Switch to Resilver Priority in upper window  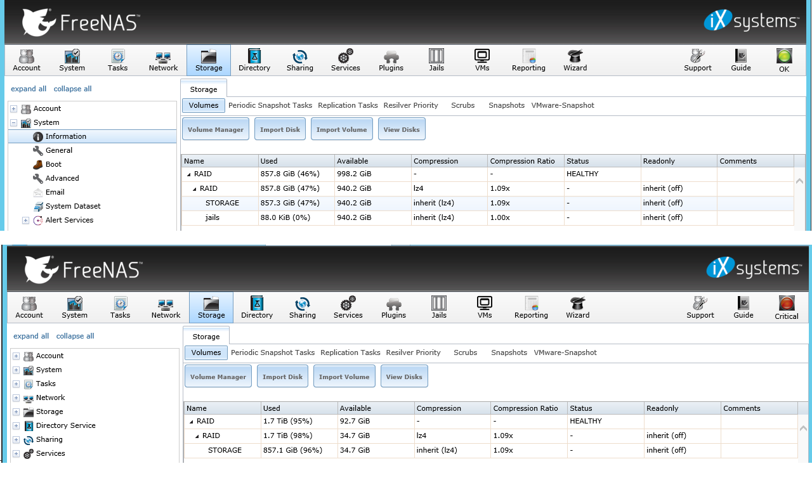(411, 105)
